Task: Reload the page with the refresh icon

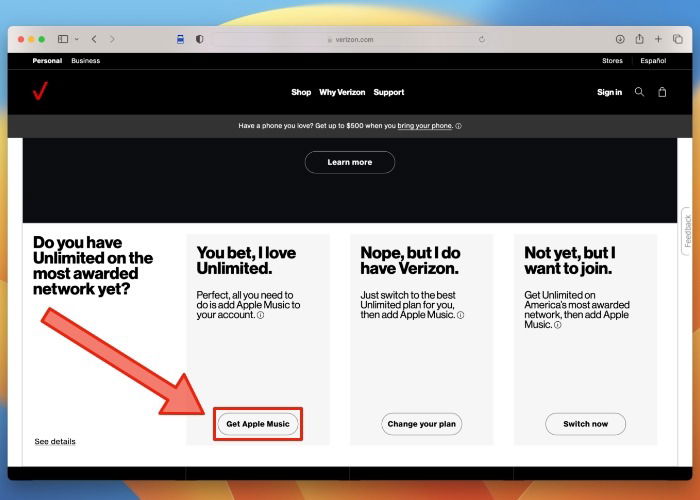Action: [482, 39]
